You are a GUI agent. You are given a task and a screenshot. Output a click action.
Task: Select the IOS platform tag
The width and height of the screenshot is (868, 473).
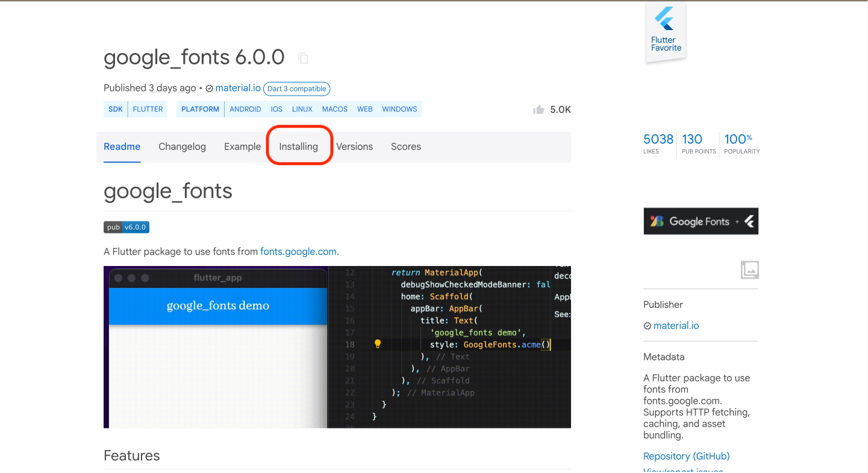point(276,110)
